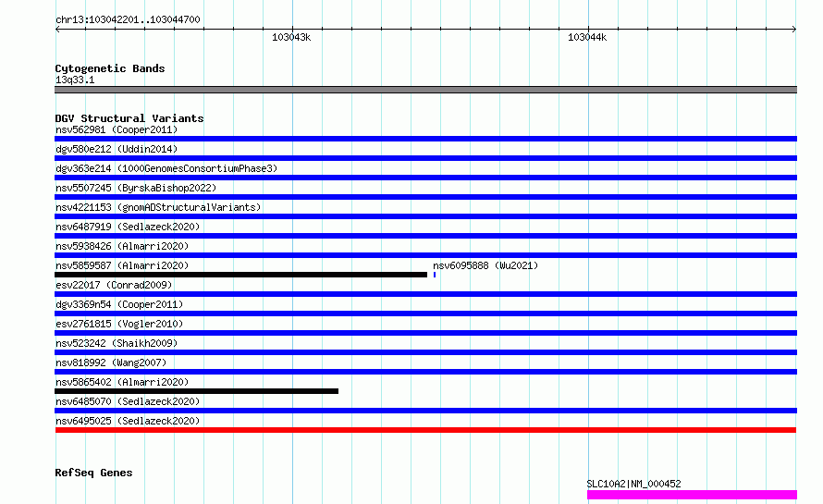
Task: Click the chr13:103042201..103044700 region label
Action: (x=128, y=19)
